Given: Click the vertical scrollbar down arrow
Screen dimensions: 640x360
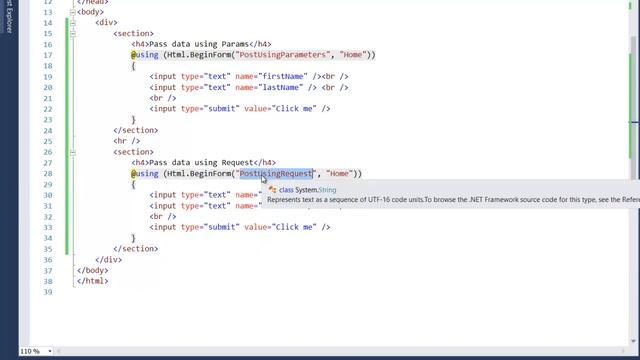Looking at the screenshot, I should 634,341.
